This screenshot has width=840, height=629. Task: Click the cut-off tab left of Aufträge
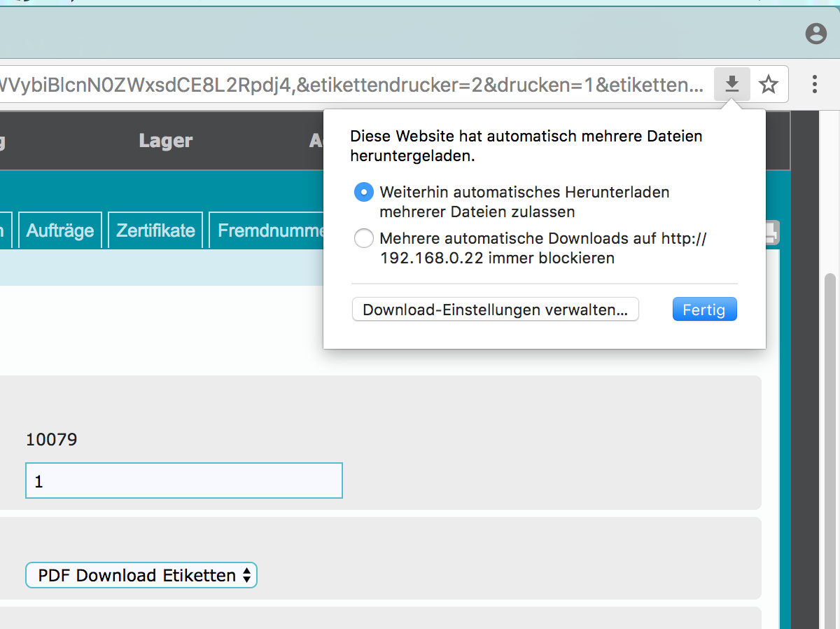[x=6, y=230]
